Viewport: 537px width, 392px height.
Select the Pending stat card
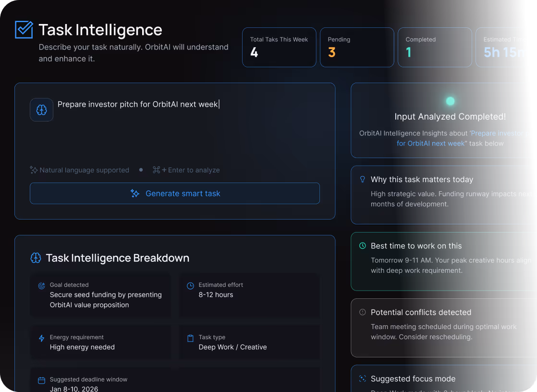(x=357, y=47)
